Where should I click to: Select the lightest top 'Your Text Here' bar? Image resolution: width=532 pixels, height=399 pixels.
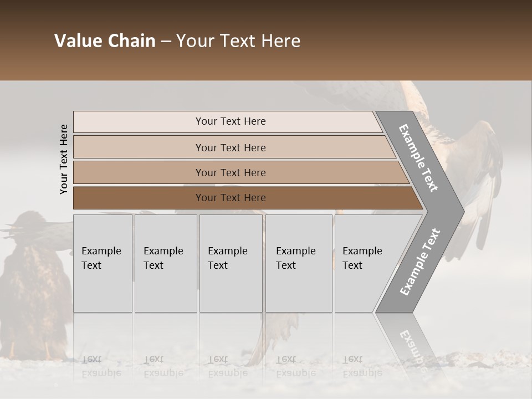point(228,121)
